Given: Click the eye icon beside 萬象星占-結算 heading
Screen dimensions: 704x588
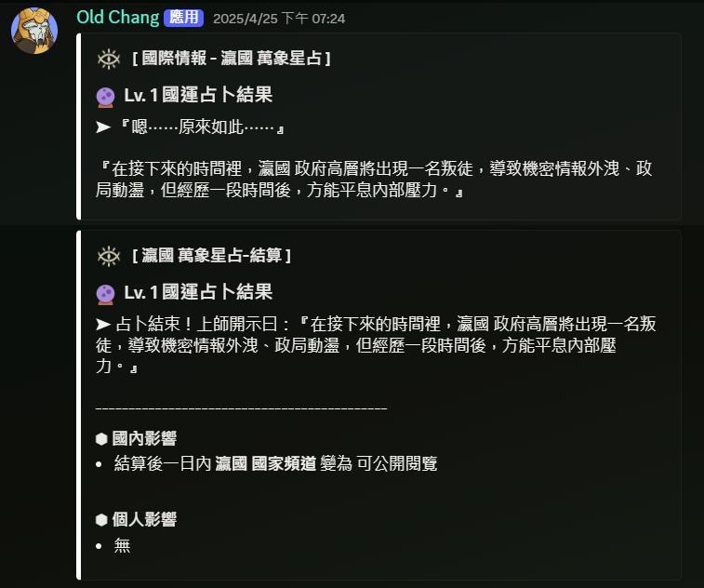Looking at the screenshot, I should coord(109,256).
